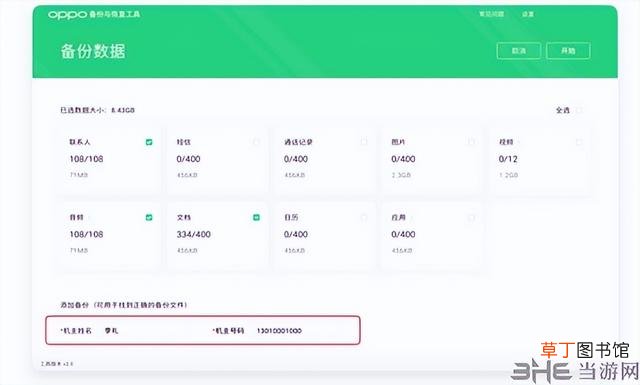Uncheck the 文档 (Documents) checkbox
The image size is (640, 385).
(x=256, y=218)
